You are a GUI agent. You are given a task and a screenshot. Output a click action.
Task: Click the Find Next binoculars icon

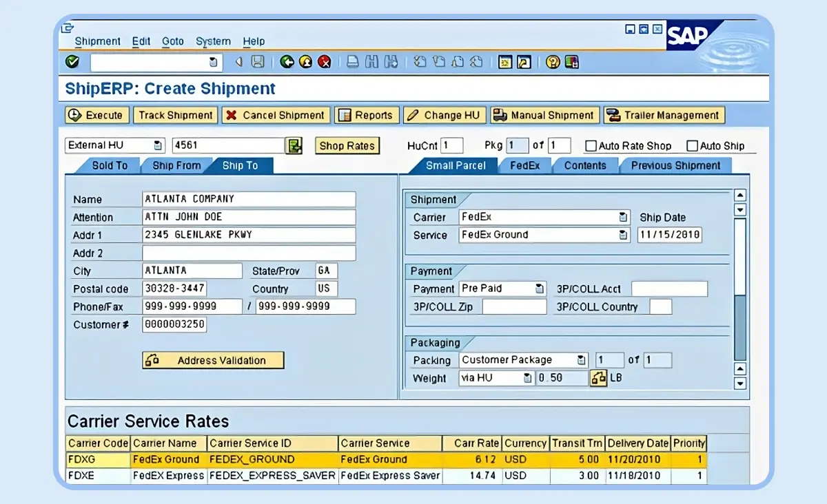[x=391, y=62]
